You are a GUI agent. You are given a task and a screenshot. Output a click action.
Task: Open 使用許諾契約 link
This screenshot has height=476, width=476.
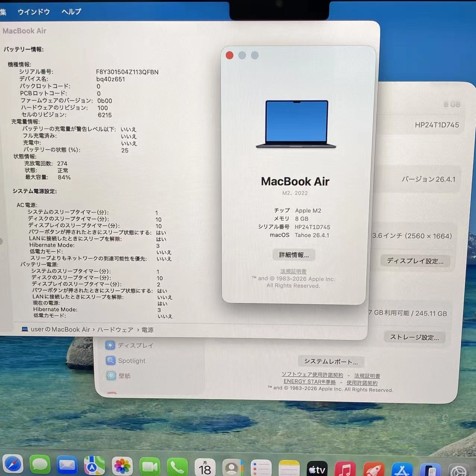[x=362, y=382]
